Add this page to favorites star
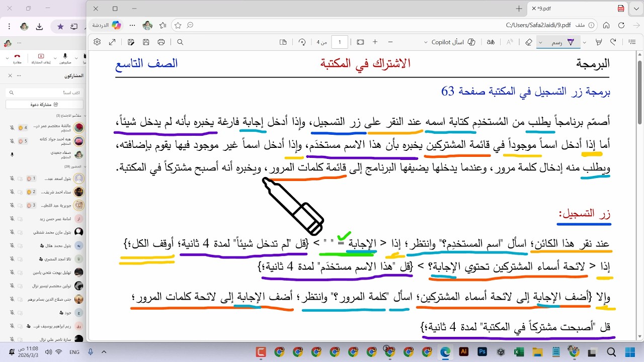 tap(178, 25)
